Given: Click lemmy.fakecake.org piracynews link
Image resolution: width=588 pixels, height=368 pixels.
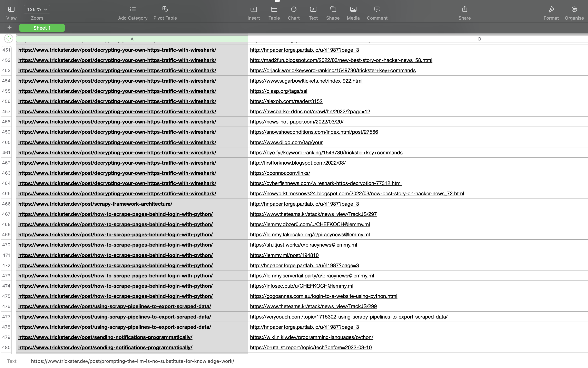Looking at the screenshot, I should [310, 235].
